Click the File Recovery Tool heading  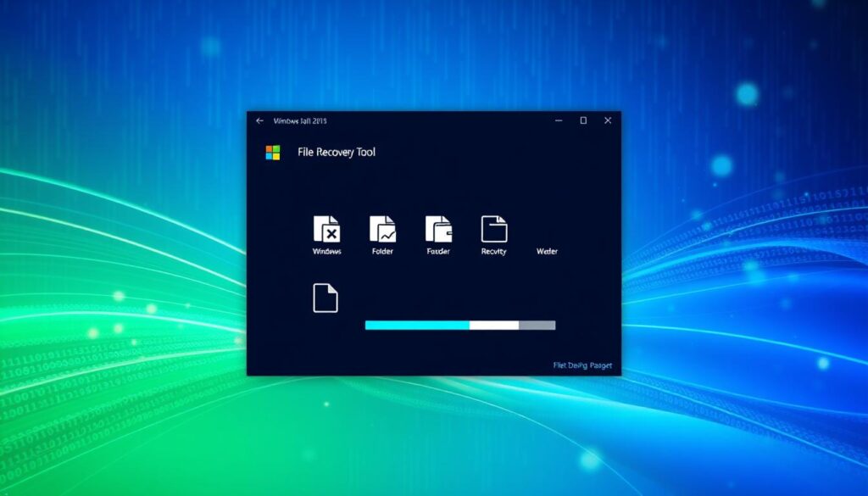point(336,152)
